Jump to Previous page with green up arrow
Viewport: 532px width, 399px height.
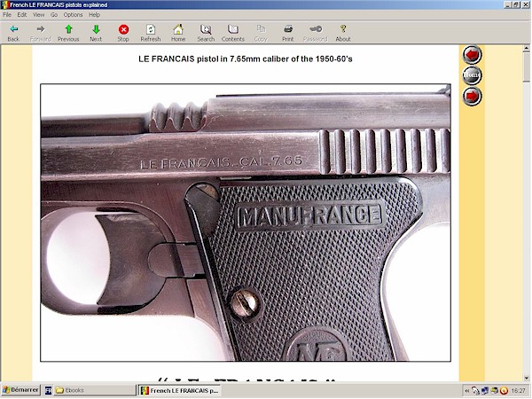[68, 33]
